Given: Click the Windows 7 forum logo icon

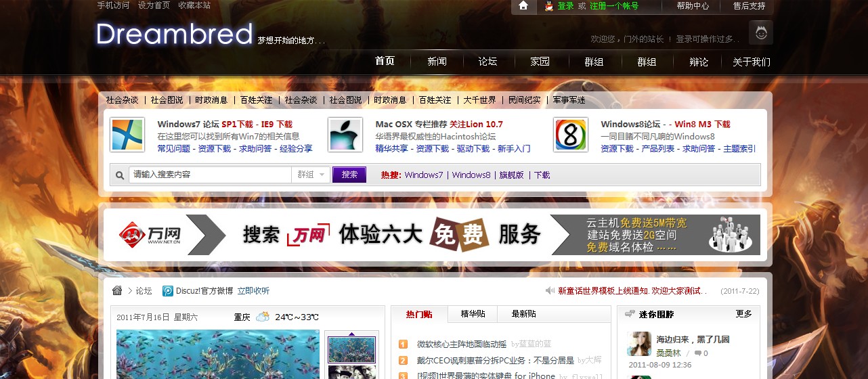Looking at the screenshot, I should tap(128, 135).
